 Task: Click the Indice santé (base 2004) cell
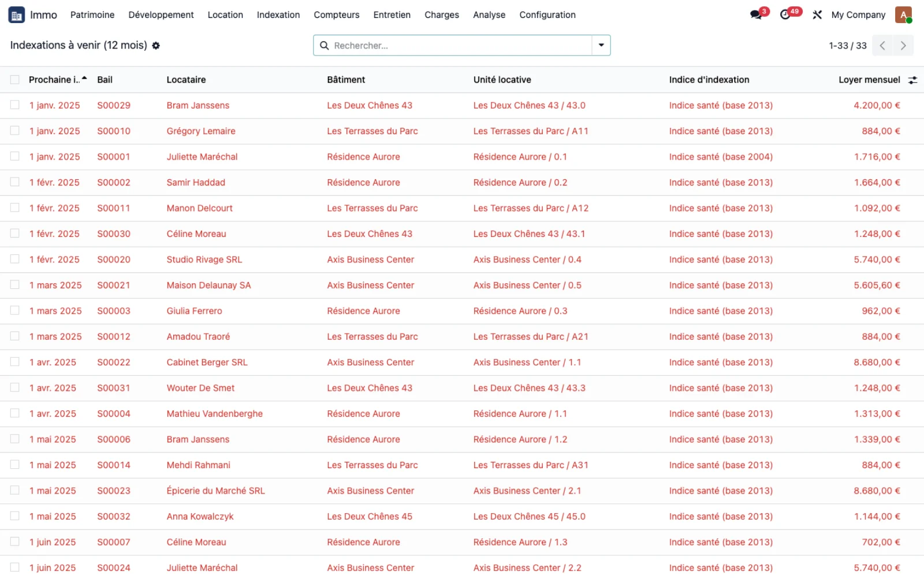721,157
